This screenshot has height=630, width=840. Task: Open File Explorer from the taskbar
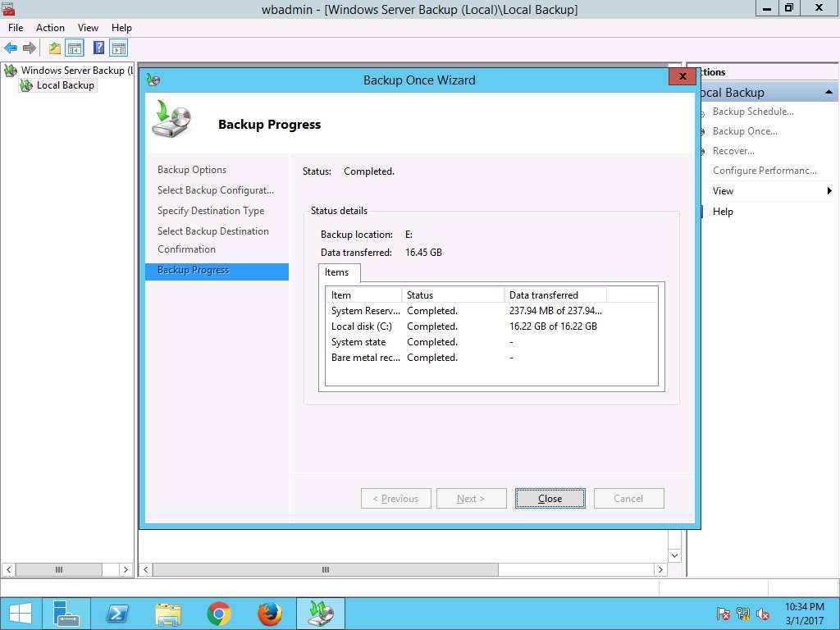click(168, 614)
